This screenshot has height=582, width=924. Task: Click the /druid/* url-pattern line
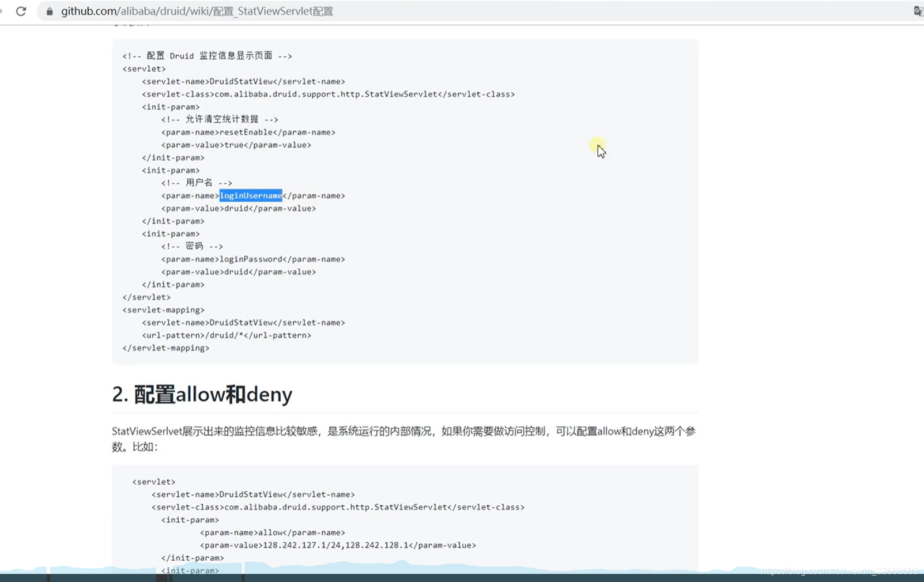tap(227, 335)
